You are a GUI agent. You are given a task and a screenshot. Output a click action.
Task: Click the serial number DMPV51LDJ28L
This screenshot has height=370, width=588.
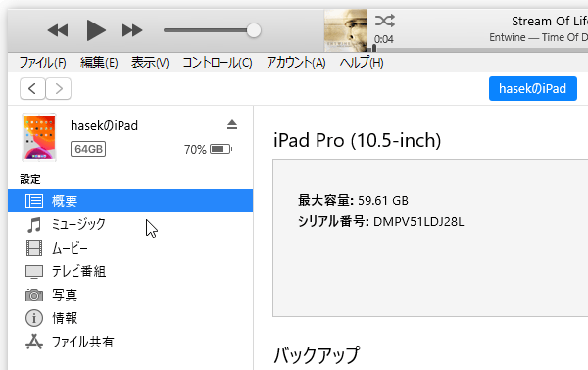click(418, 222)
